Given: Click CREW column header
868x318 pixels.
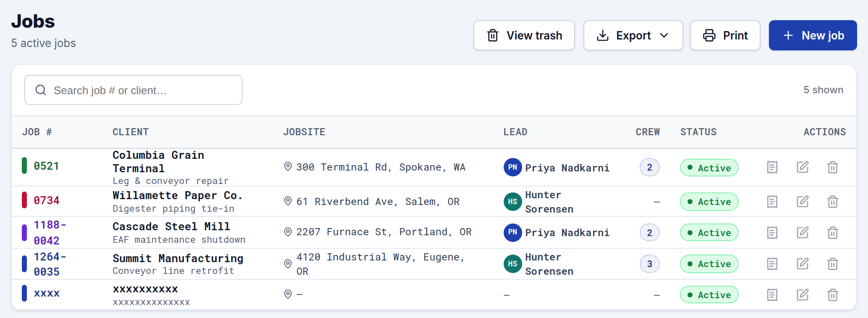Looking at the screenshot, I should 648,132.
